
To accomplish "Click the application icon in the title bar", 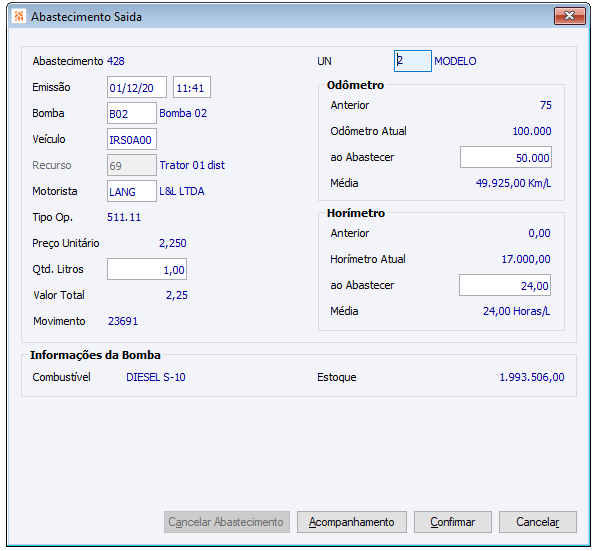I will 19,16.
